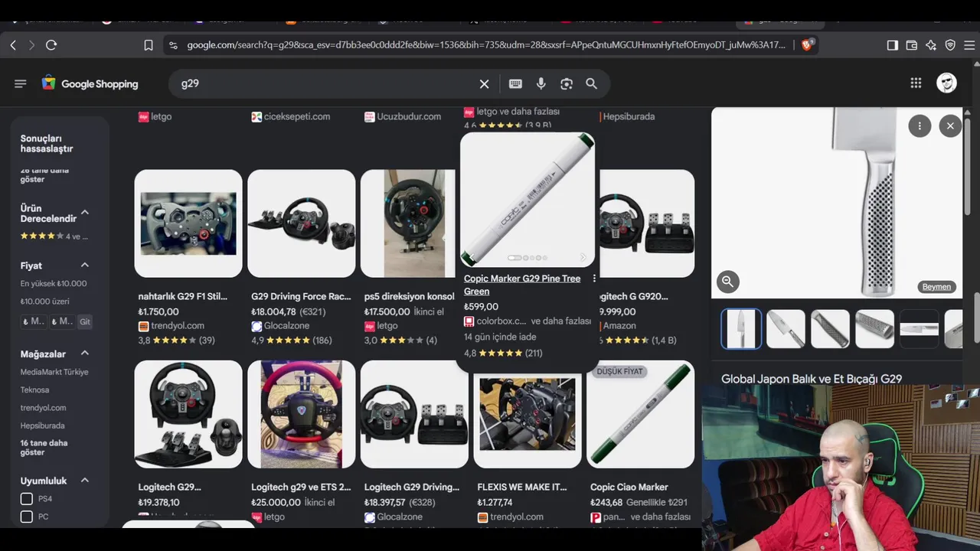Collapse the Uyumluluk filter section
The width and height of the screenshot is (980, 551).
coord(85,481)
